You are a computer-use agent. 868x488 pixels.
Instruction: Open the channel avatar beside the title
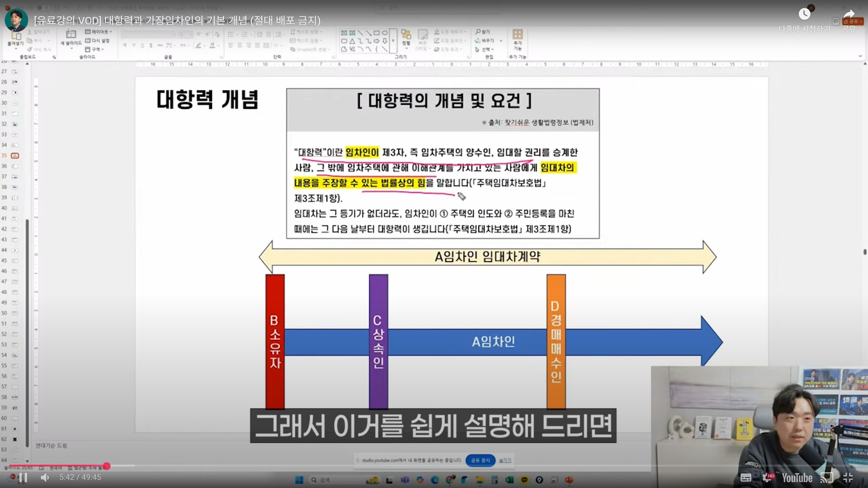(x=16, y=20)
